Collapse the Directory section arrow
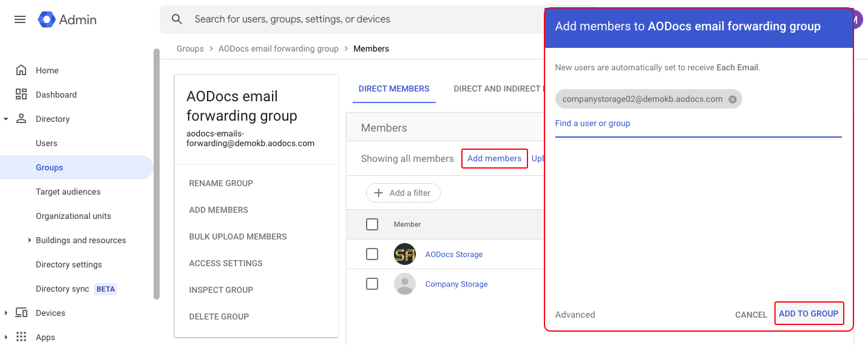868x345 pixels. (6, 119)
